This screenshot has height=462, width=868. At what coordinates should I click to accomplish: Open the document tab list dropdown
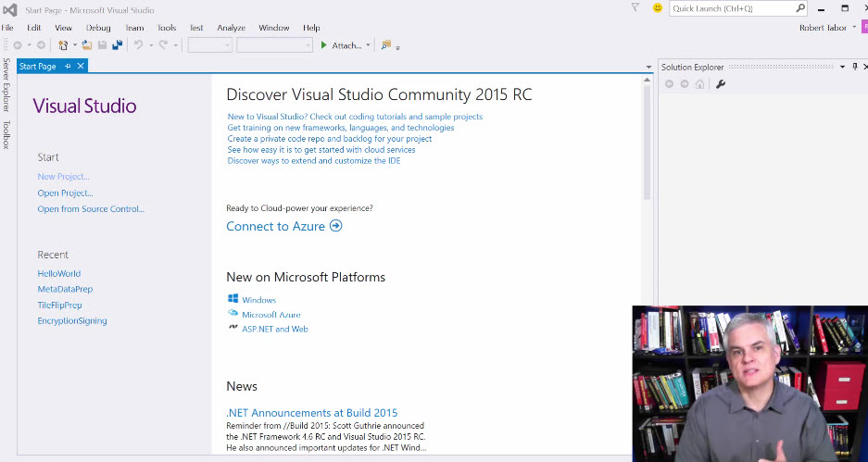click(x=648, y=67)
